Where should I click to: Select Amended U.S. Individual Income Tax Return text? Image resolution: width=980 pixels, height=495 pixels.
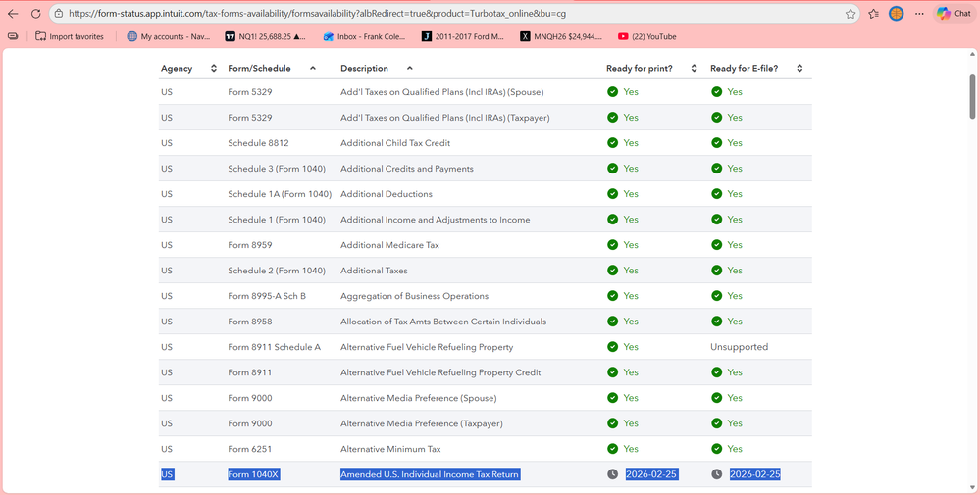(430, 474)
